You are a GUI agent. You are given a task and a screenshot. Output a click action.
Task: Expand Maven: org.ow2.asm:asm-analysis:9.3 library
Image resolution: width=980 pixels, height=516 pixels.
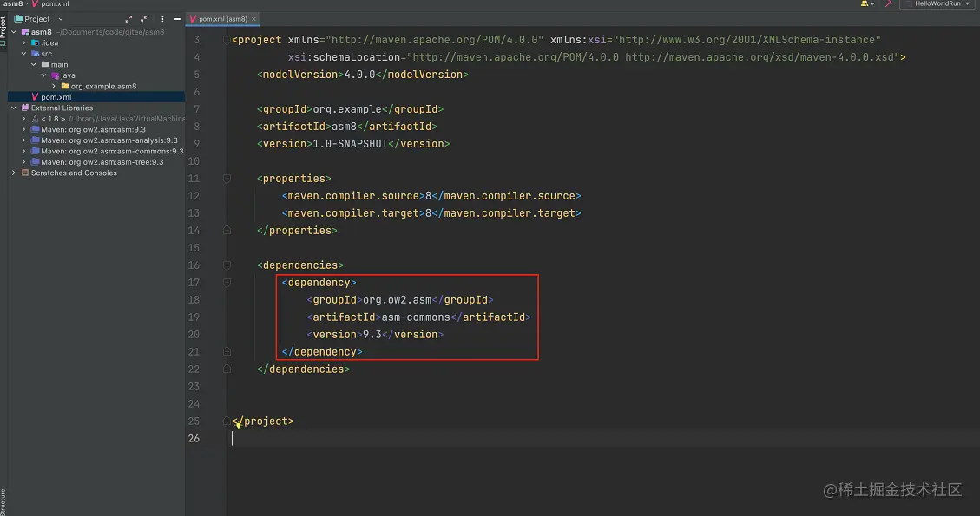[x=23, y=140]
